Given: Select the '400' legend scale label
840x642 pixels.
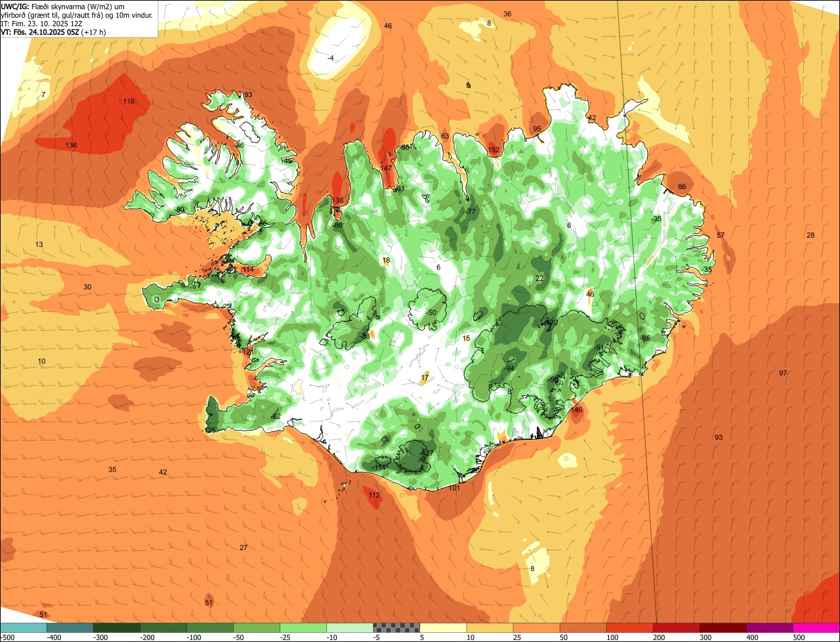Looking at the screenshot, I should [x=753, y=637].
